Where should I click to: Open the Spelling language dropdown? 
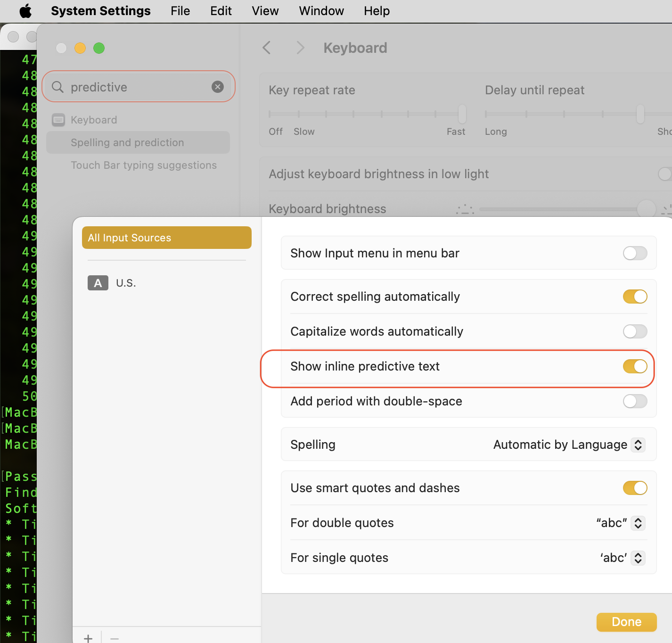(x=639, y=445)
